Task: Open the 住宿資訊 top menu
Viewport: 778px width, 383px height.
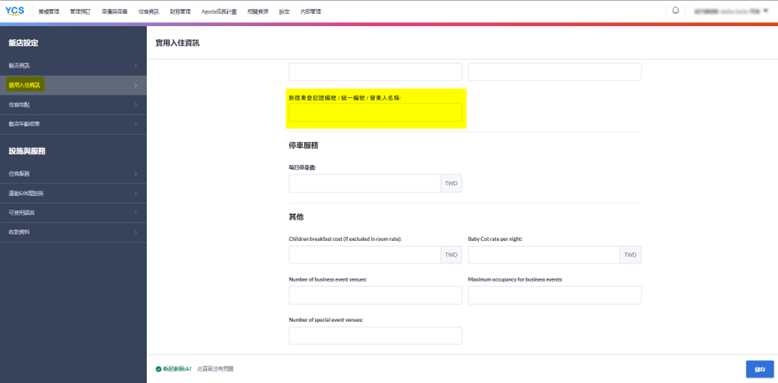Action: tap(149, 11)
